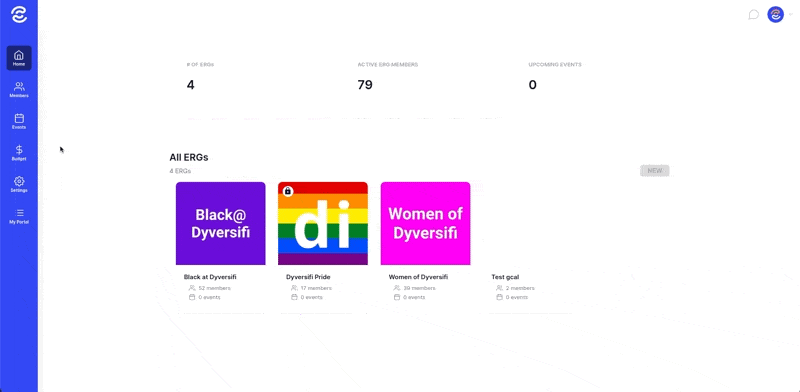The width and height of the screenshot is (800, 392).
Task: Go to Members in the sidebar
Action: pos(19,90)
